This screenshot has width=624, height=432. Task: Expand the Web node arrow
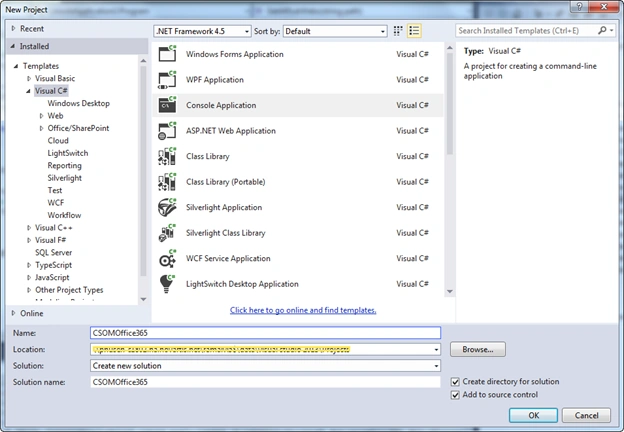pos(41,116)
